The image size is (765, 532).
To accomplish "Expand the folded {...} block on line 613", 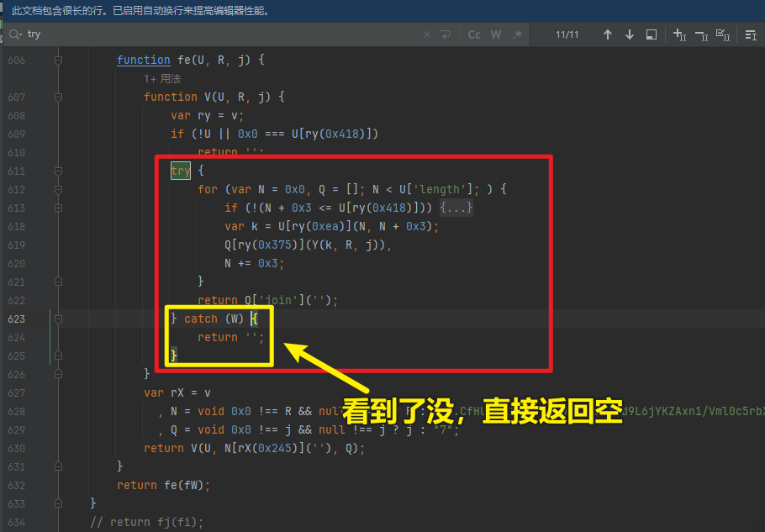I will [456, 208].
